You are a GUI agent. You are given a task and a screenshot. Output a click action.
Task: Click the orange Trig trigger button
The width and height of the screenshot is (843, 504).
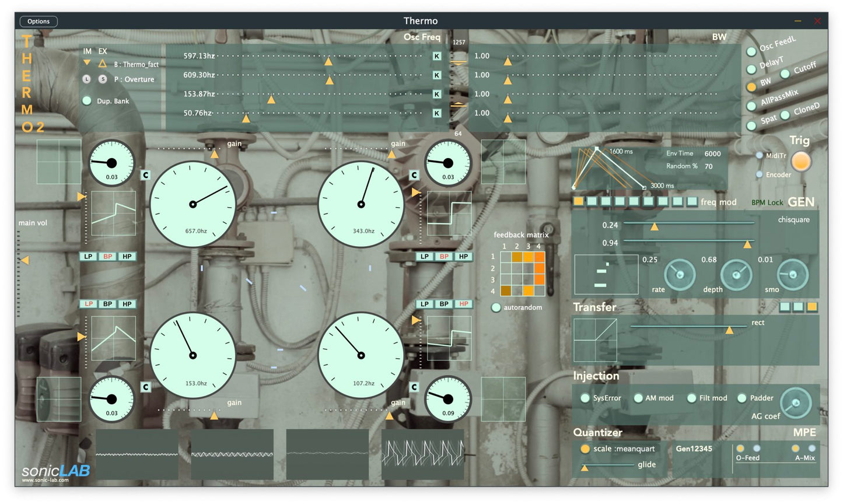(801, 162)
